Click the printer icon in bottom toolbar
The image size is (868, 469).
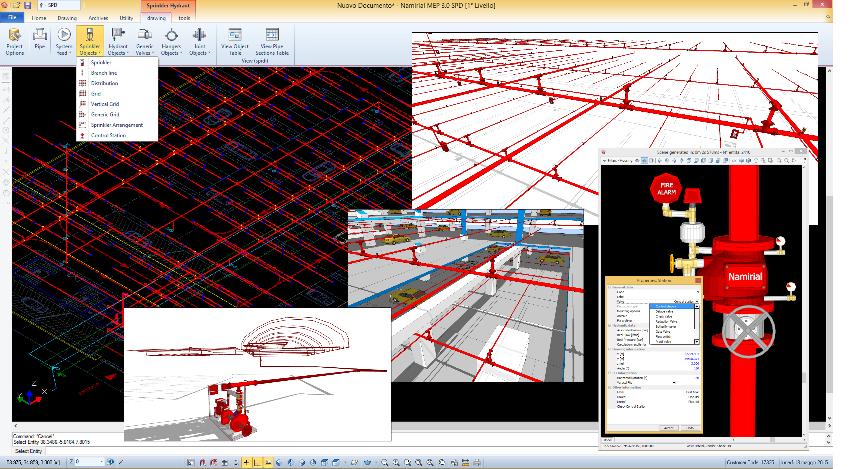pos(477,462)
